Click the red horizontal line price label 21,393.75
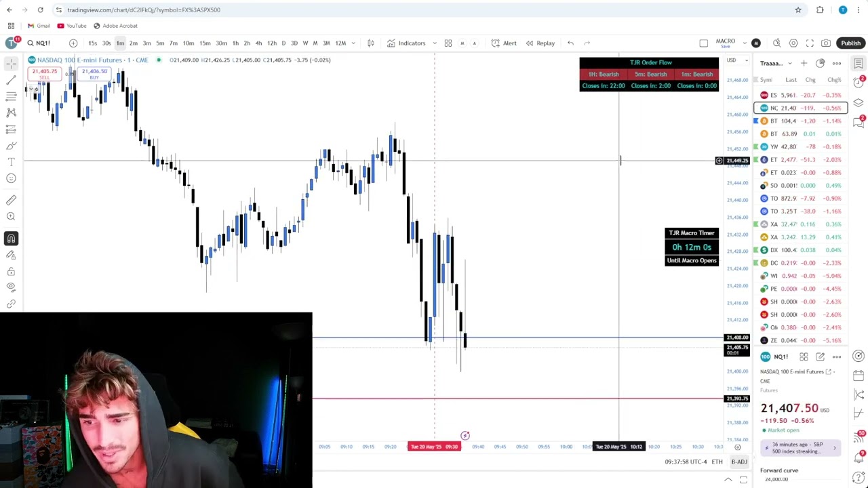Image resolution: width=868 pixels, height=488 pixels. (737, 399)
